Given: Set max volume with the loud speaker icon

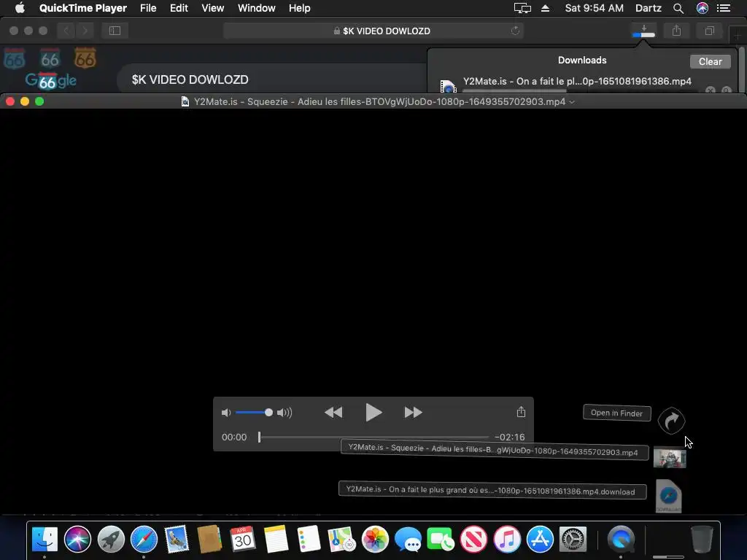Looking at the screenshot, I should coord(285,413).
